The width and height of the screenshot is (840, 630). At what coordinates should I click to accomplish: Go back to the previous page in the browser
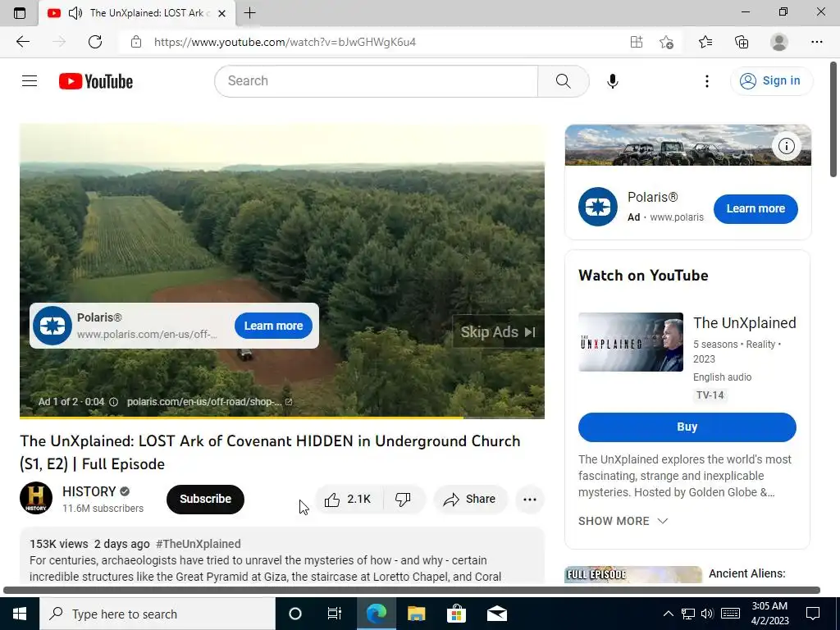point(22,42)
